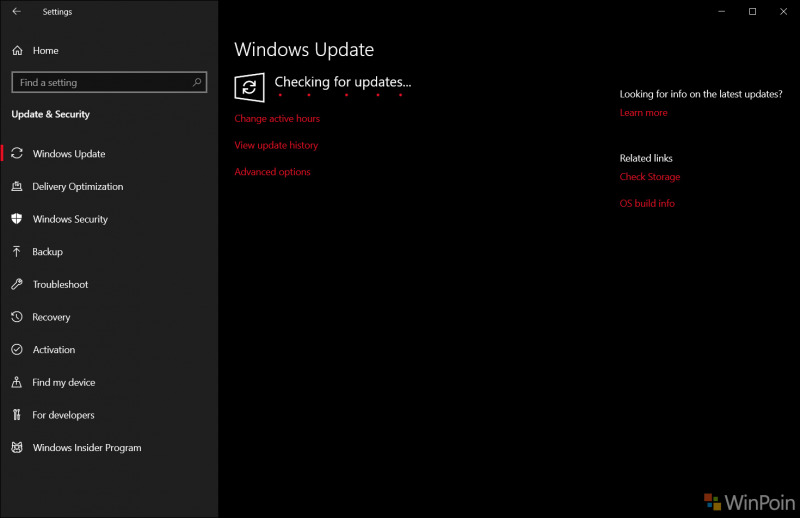Click the Learn more link
Image resolution: width=800 pixels, height=518 pixels.
click(x=643, y=113)
